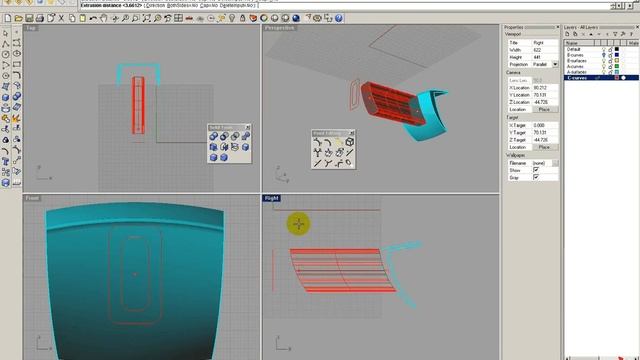Screen dimensions: 640x360
Task: Click the Explode icon in left sidebar
Action: 16,118
